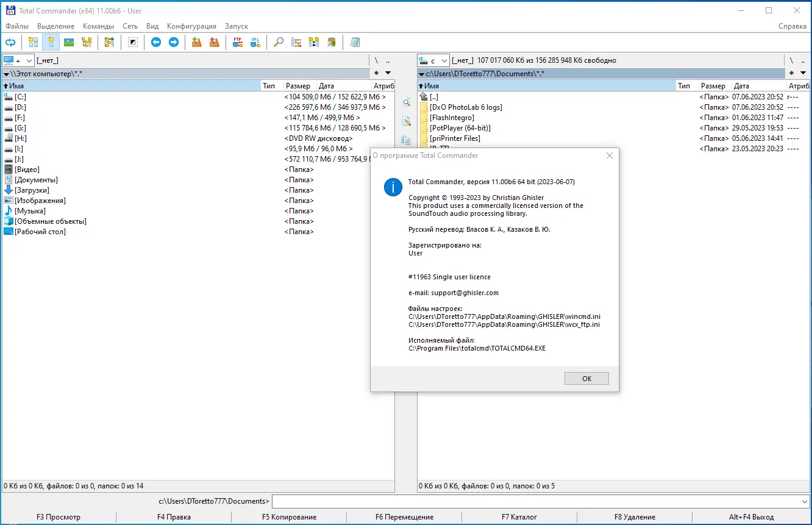Sort right panel by Дата column header
812x525 pixels.
758,86
